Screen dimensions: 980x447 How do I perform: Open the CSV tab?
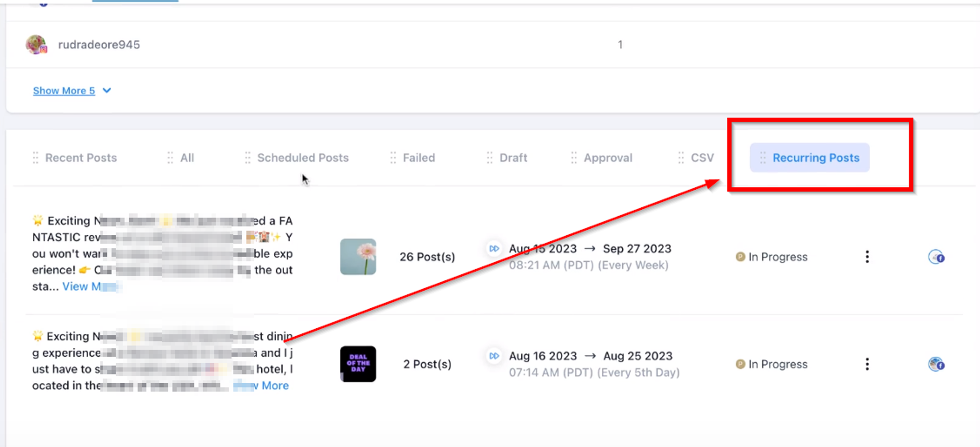tap(702, 158)
